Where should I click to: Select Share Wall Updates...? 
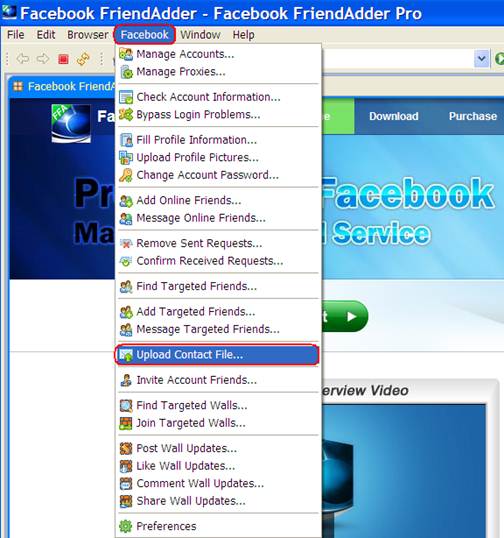pyautogui.click(x=218, y=501)
